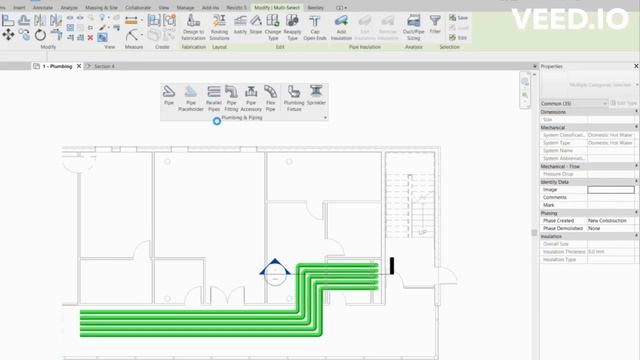640x360 pixels.
Task: Click the Offset tool icon
Action: pos(24,20)
